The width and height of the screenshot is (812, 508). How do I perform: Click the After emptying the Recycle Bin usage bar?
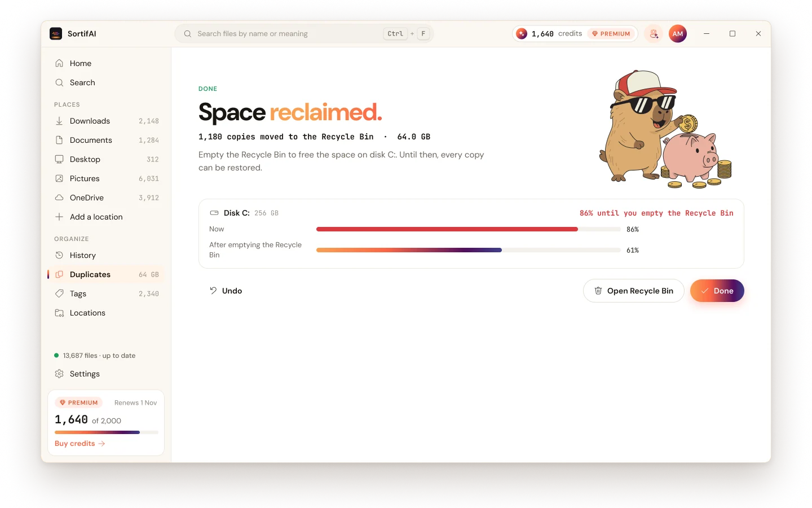click(469, 250)
